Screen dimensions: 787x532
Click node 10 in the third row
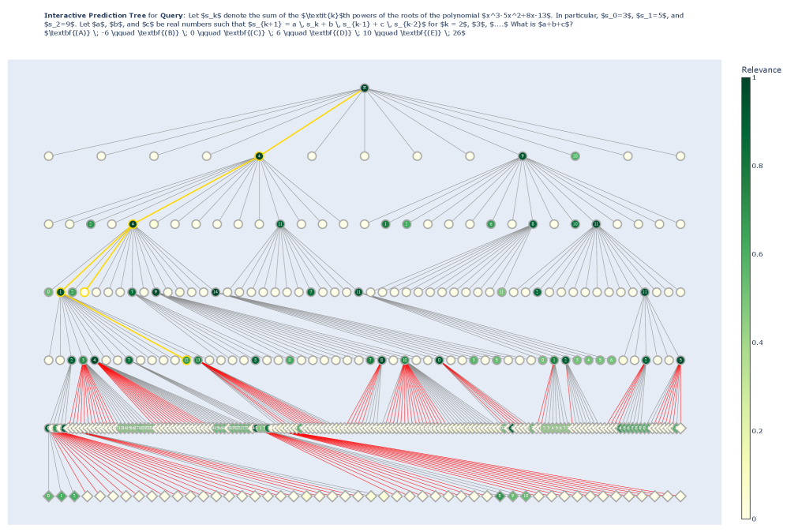tap(575, 224)
